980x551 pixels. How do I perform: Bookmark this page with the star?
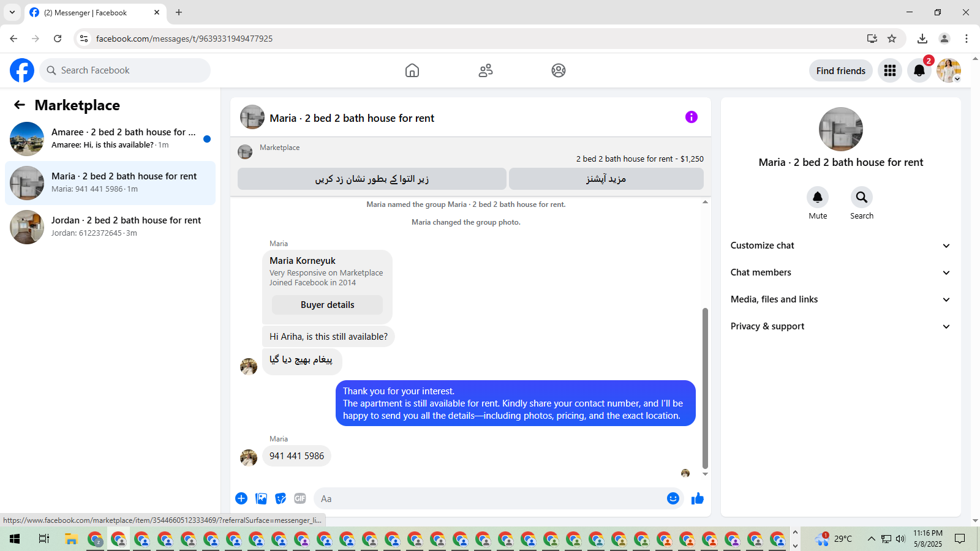point(892,39)
